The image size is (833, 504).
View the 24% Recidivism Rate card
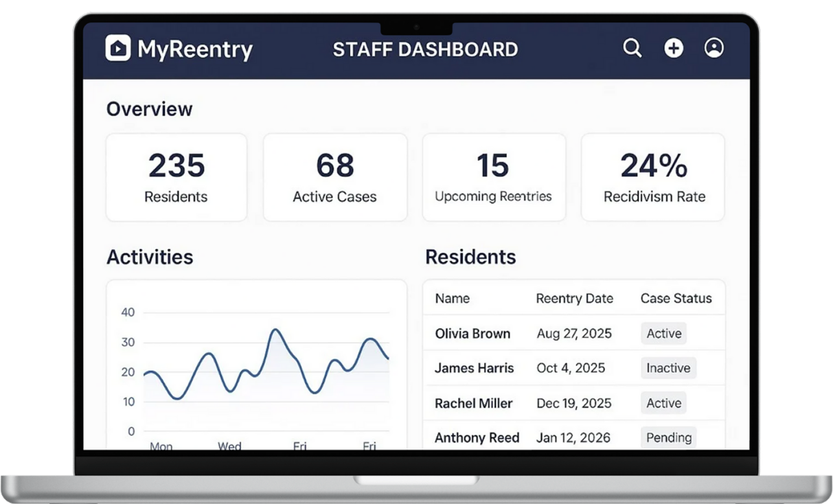[653, 177]
